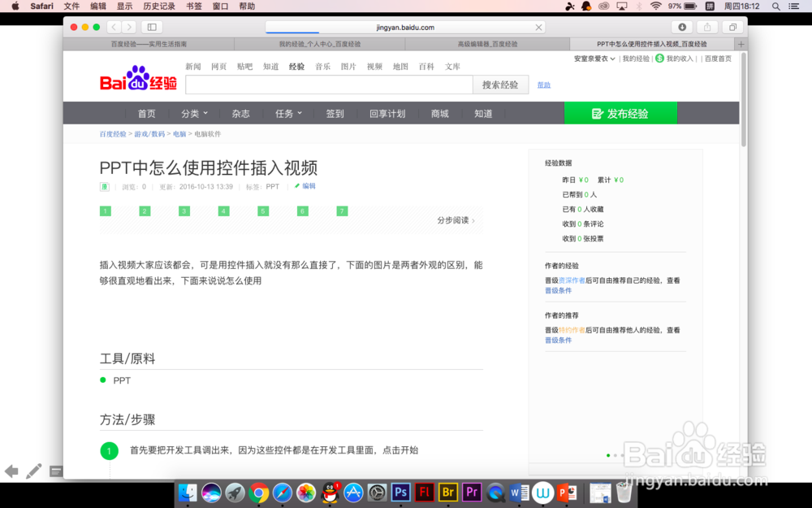Open PowerPoint from the dock
This screenshot has height=508, width=812.
(x=567, y=493)
